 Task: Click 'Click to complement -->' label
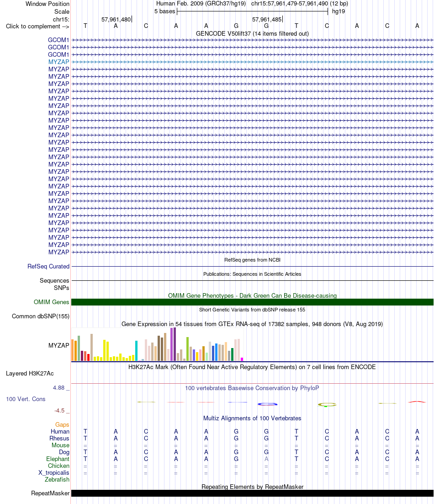coord(37,27)
